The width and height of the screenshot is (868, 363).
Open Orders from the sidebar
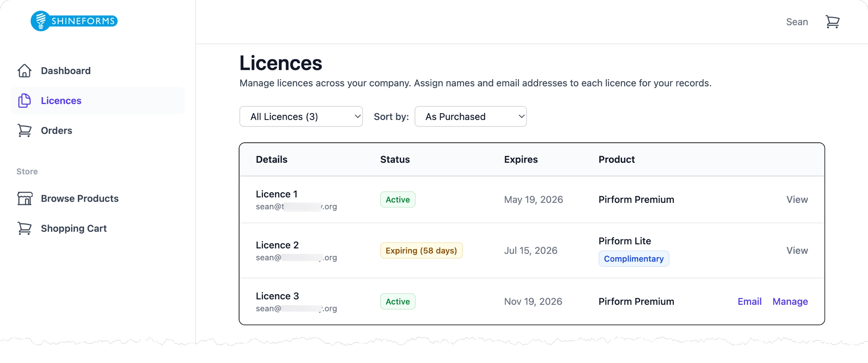[98, 131]
